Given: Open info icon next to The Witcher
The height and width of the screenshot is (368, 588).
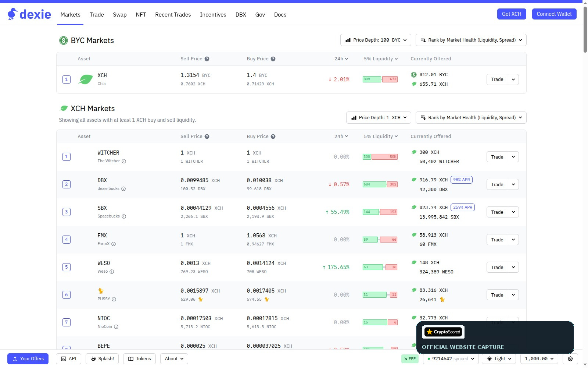Looking at the screenshot, I should pos(124,161).
